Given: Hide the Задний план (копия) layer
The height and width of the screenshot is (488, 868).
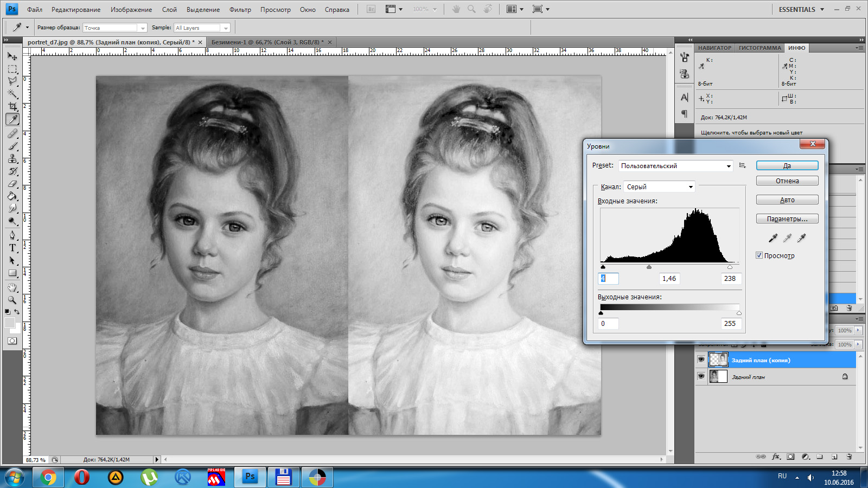Looking at the screenshot, I should click(701, 359).
